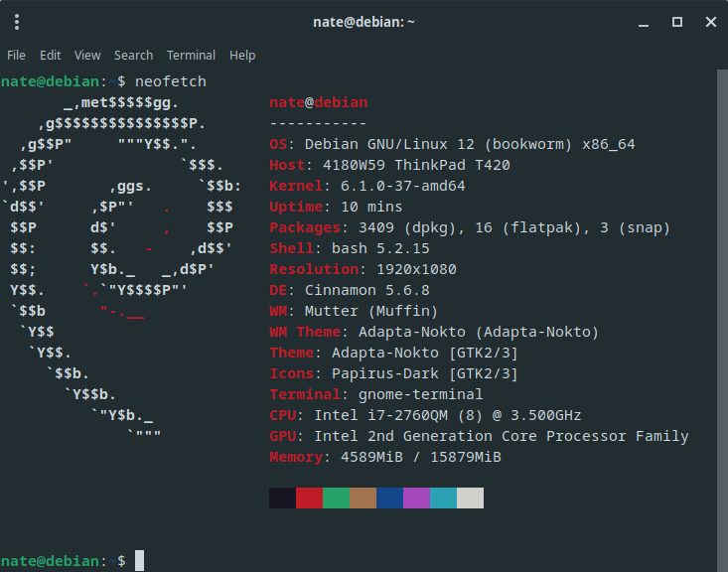Image resolution: width=728 pixels, height=572 pixels.
Task: Click the brown color block
Action: [364, 498]
